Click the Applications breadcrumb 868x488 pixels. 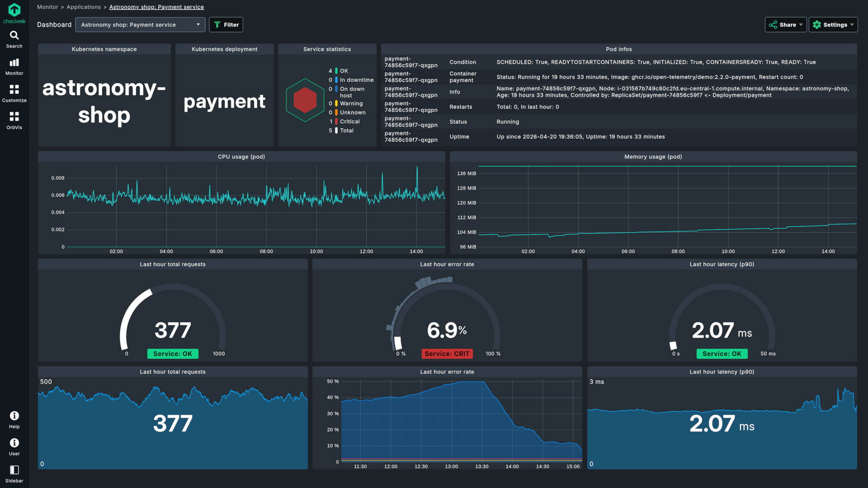[84, 7]
